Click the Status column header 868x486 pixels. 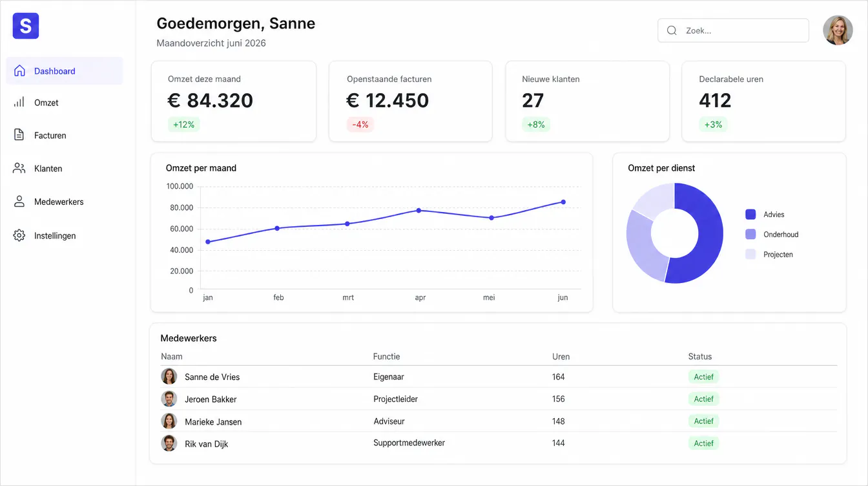point(700,357)
